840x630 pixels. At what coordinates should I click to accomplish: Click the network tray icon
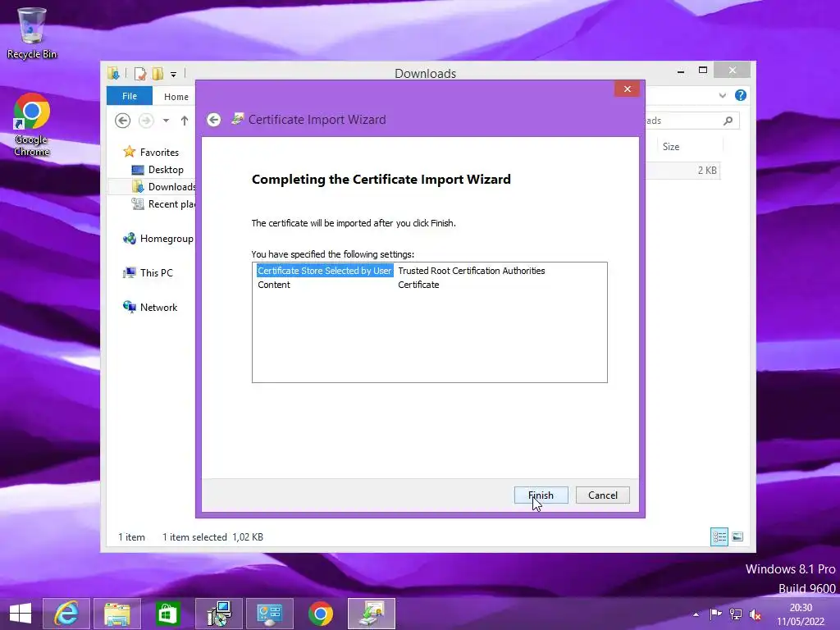tap(736, 614)
